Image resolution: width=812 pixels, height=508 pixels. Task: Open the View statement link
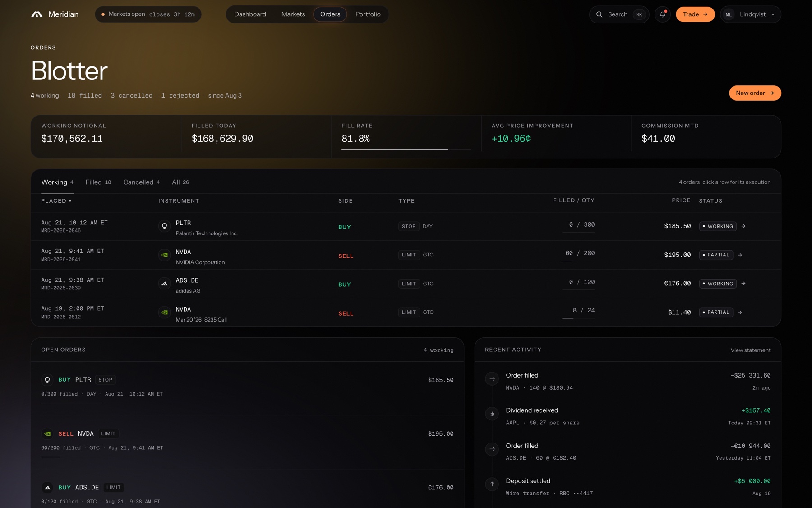[751, 350]
